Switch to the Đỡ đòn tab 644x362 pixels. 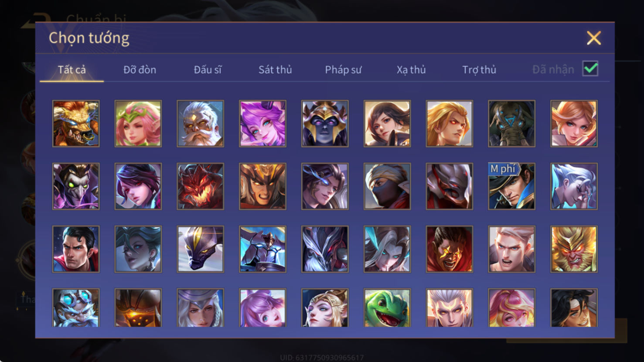coord(140,70)
